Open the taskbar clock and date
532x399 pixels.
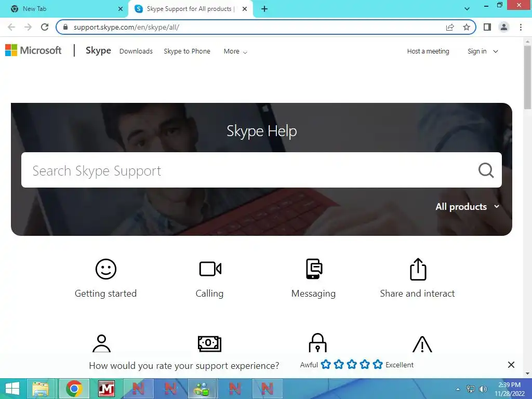(509, 389)
